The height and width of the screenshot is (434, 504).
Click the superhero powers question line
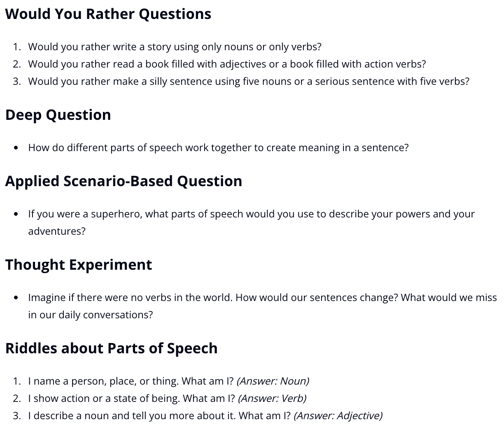(x=251, y=214)
